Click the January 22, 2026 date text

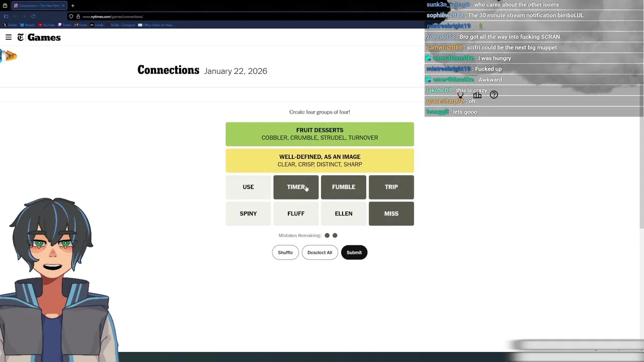pyautogui.click(x=235, y=71)
